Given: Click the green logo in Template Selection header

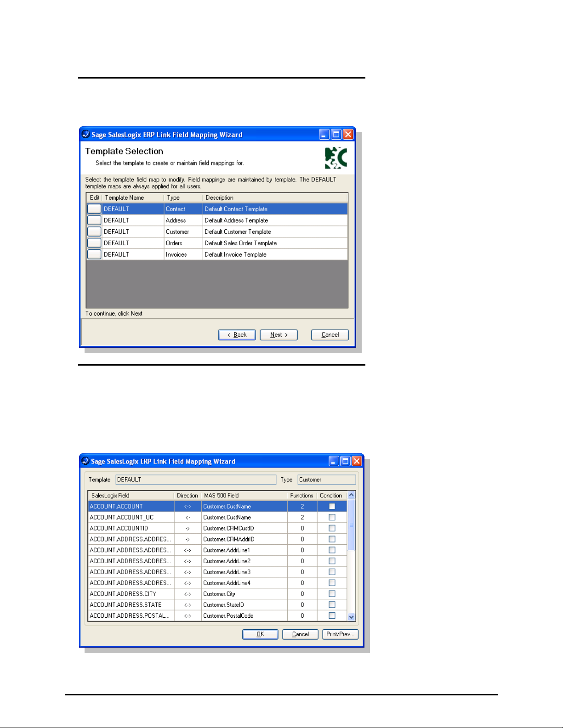Looking at the screenshot, I should pos(336,158).
